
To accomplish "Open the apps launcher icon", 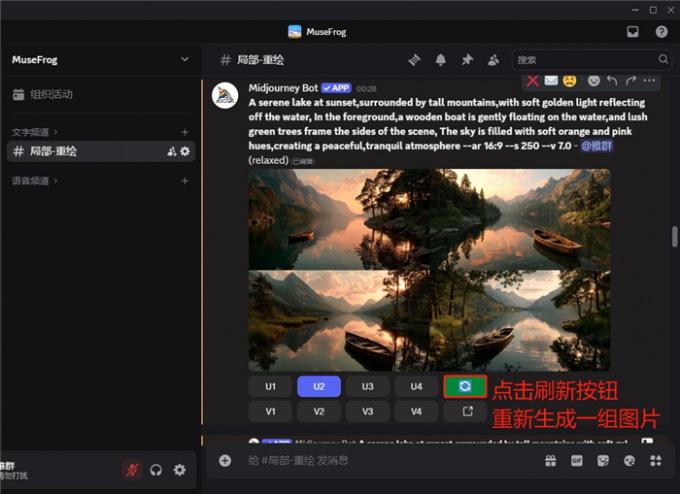I will [656, 461].
